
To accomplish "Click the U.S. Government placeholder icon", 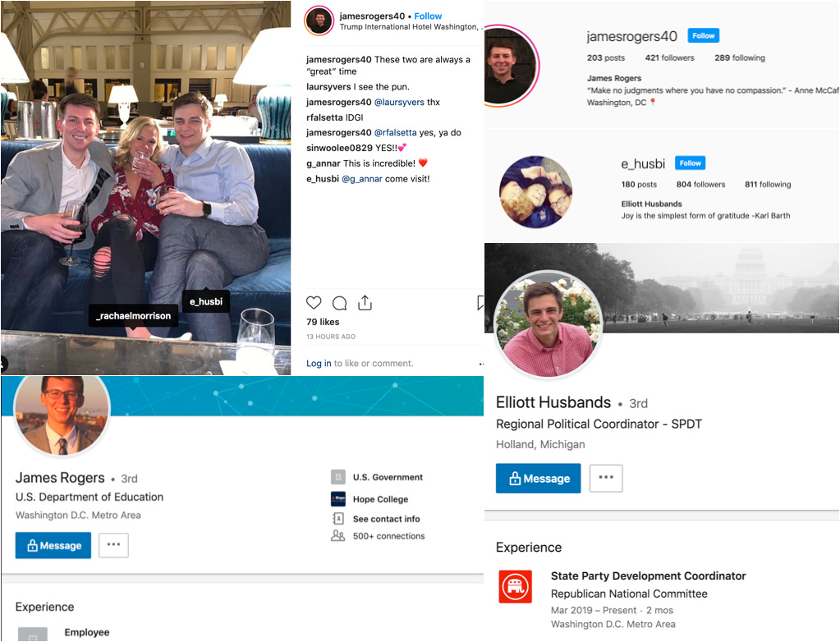I will click(x=338, y=476).
